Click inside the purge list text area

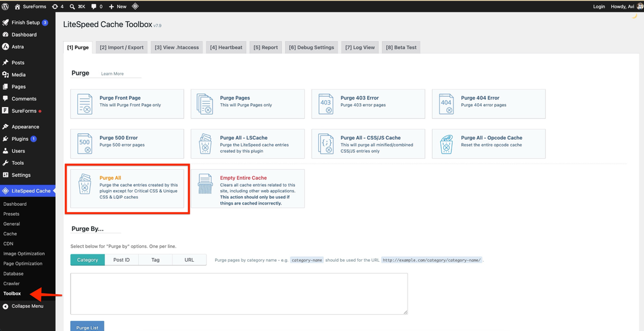tap(239, 294)
